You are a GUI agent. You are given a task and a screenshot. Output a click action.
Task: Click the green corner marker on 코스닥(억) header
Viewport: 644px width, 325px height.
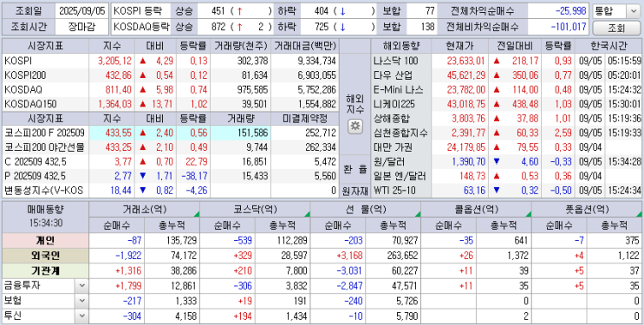308,214
